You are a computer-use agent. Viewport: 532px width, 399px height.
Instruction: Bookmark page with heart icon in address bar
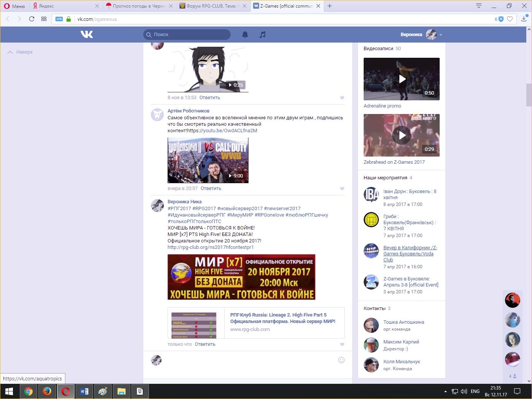click(x=510, y=19)
